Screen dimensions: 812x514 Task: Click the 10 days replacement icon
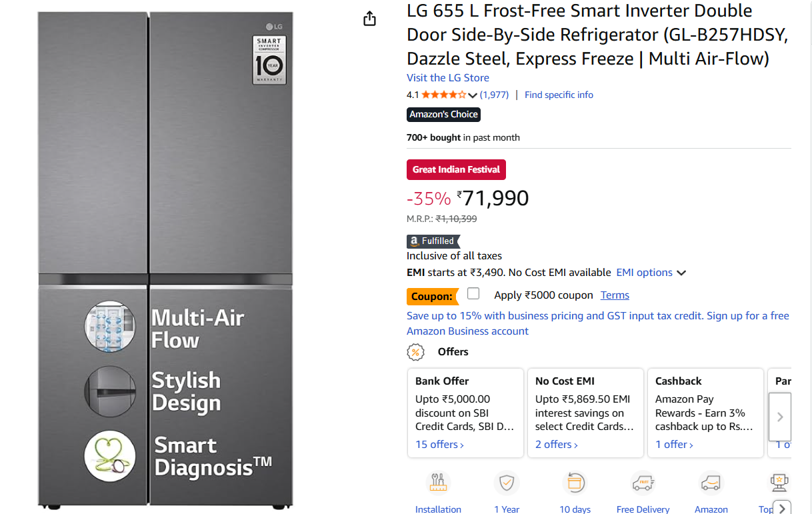point(575,483)
